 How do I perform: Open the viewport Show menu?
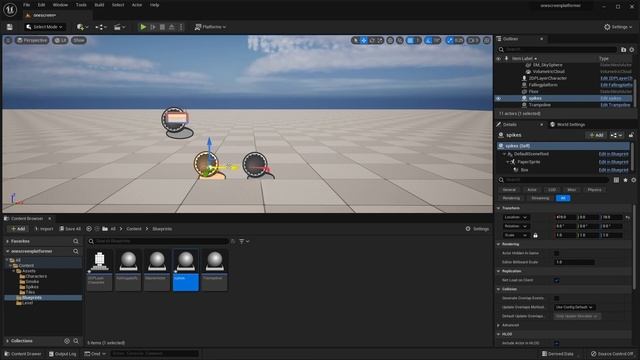coord(79,40)
